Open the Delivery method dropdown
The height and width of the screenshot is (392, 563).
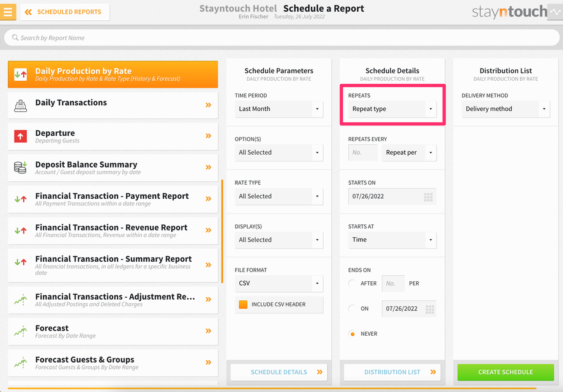506,109
